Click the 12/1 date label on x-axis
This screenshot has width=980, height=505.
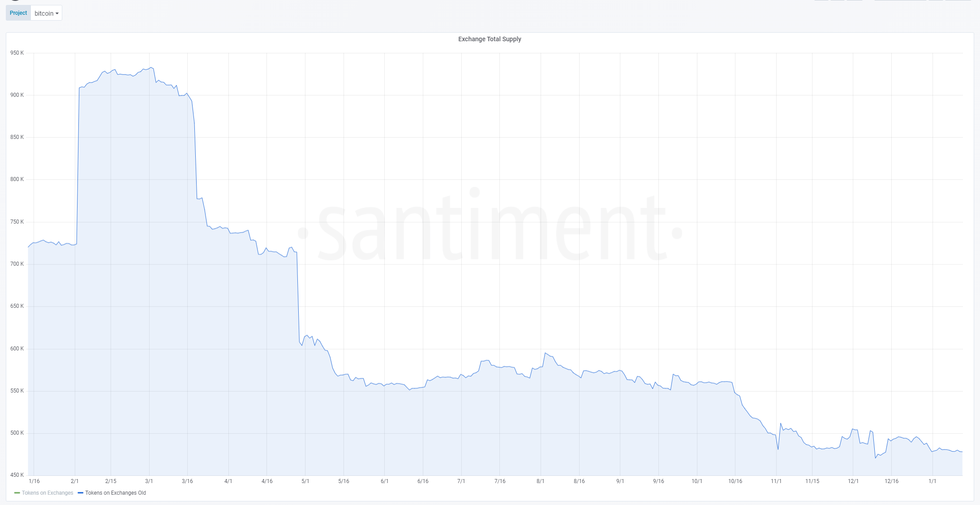point(853,481)
